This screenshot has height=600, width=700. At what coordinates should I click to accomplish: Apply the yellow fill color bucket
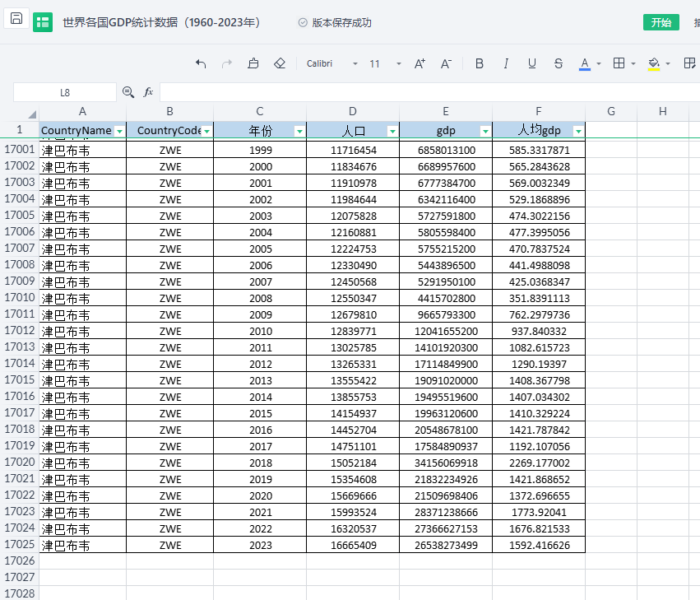(654, 64)
